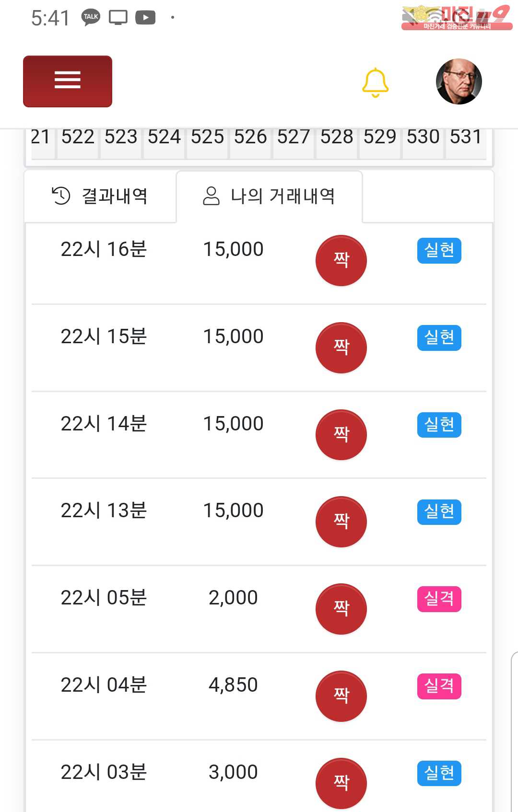Tap the screen cast status icon
This screenshot has height=812, width=518.
point(118,18)
